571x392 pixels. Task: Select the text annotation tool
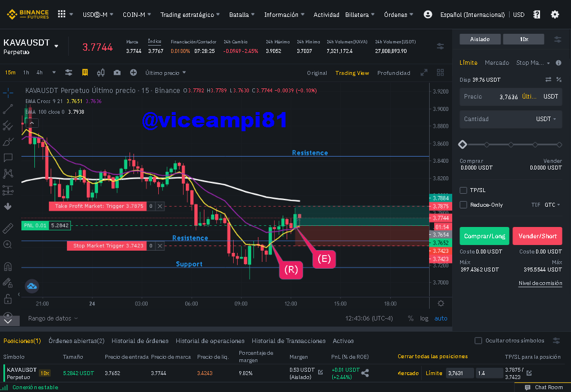8,158
